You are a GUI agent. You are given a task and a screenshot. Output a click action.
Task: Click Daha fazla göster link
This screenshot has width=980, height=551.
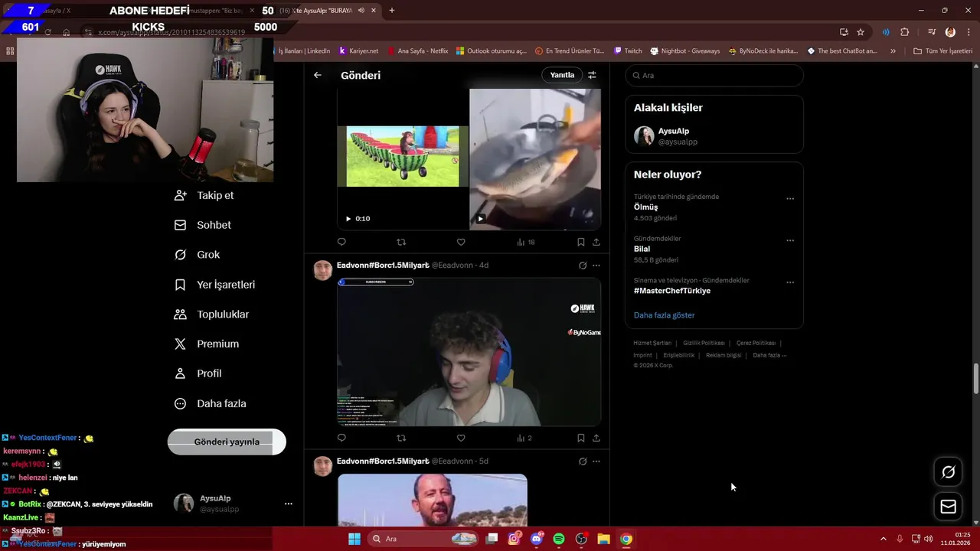(664, 315)
